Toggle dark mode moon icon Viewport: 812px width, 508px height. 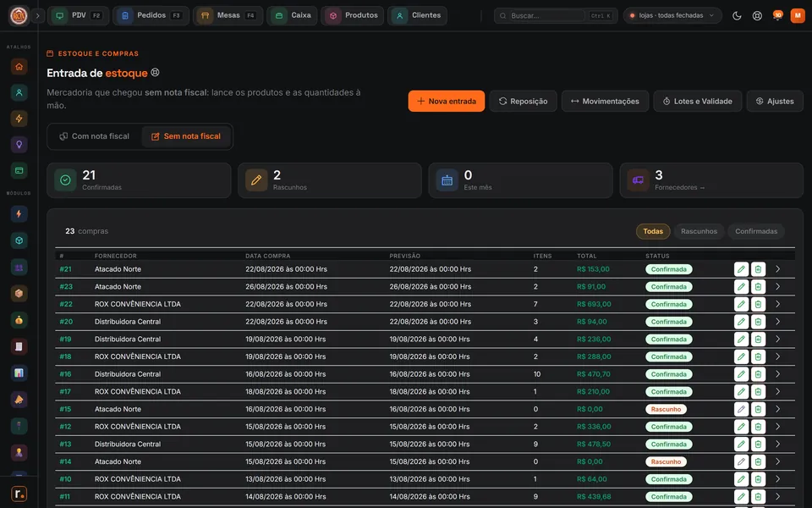(x=737, y=15)
